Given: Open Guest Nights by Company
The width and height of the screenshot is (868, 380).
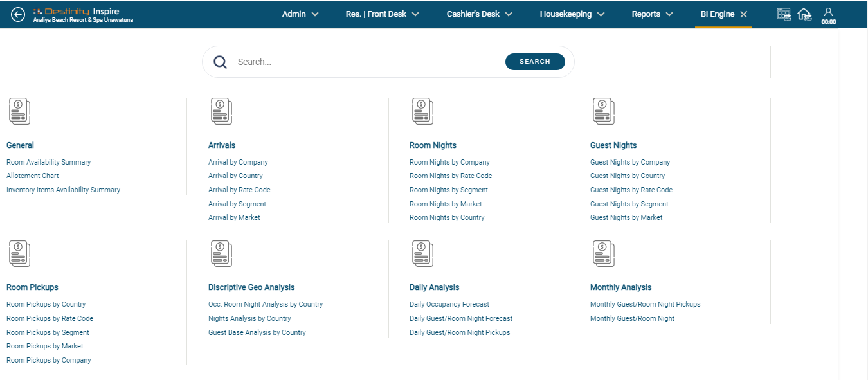Looking at the screenshot, I should (x=630, y=162).
